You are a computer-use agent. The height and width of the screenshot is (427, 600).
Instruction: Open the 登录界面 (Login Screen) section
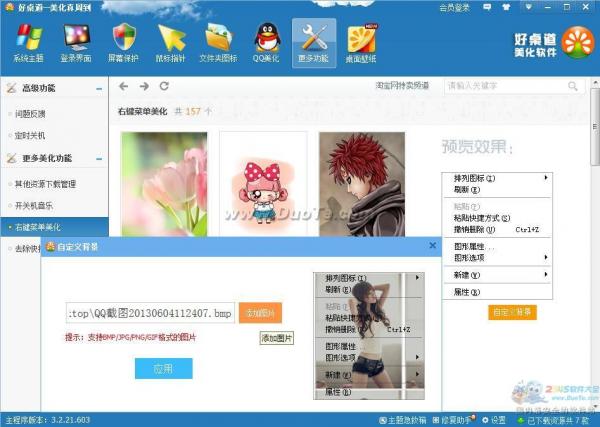76,43
